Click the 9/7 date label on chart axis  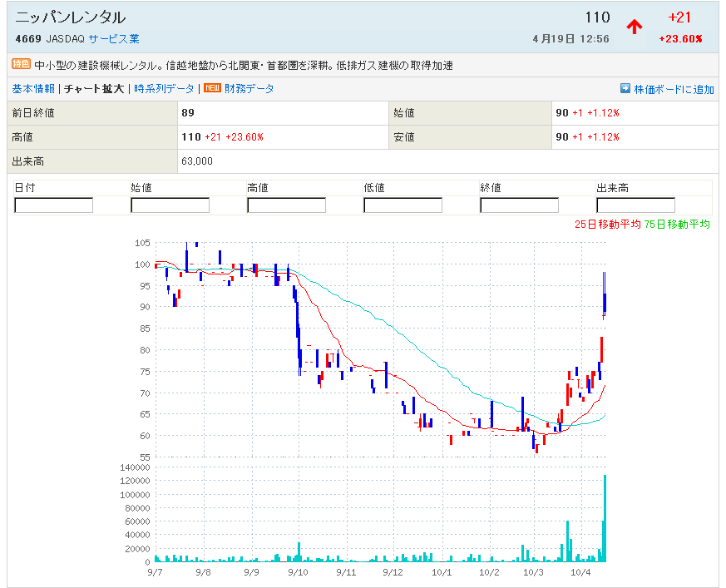click(156, 572)
